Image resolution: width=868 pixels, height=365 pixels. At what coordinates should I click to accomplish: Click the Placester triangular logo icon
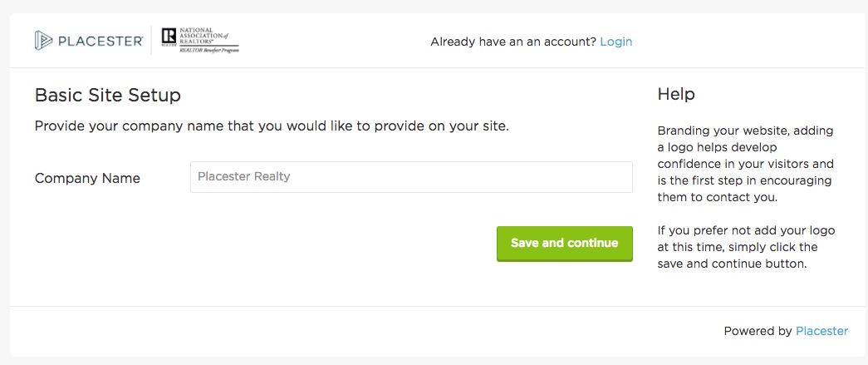click(43, 41)
